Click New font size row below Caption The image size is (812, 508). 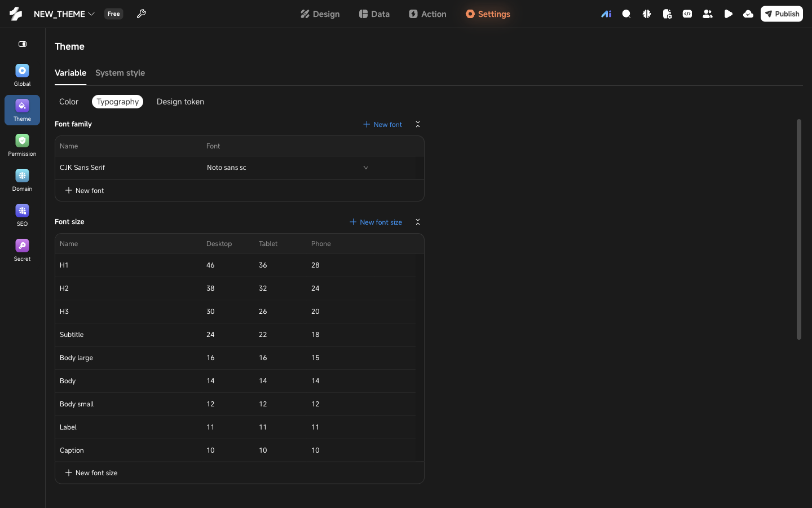click(239, 473)
